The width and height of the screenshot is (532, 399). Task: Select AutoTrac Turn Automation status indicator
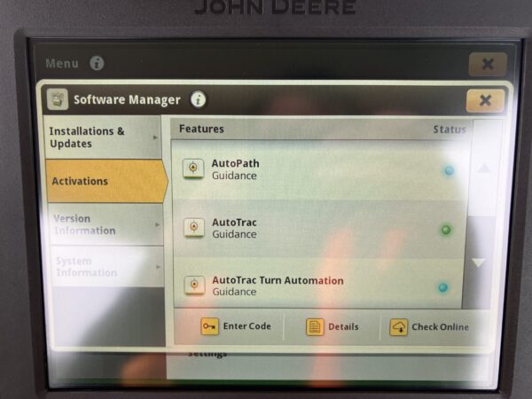(442, 287)
